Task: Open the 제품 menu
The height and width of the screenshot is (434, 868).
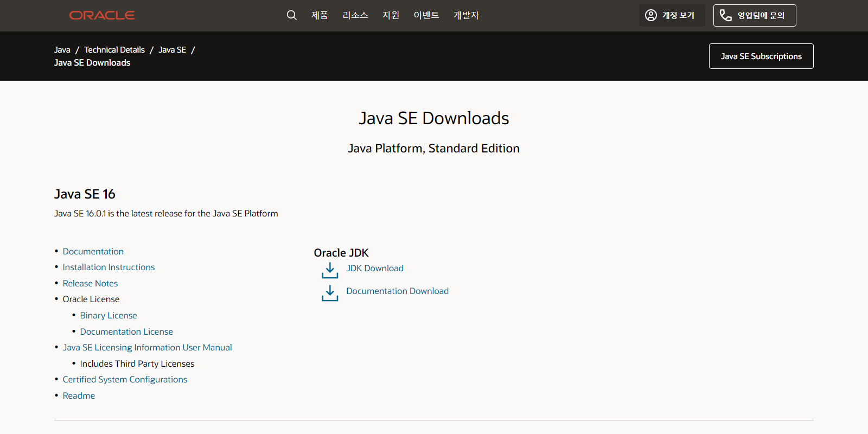Action: click(320, 15)
